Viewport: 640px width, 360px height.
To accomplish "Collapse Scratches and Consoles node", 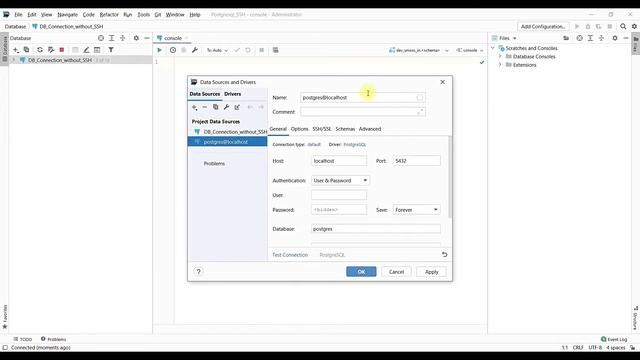I will [x=493, y=48].
